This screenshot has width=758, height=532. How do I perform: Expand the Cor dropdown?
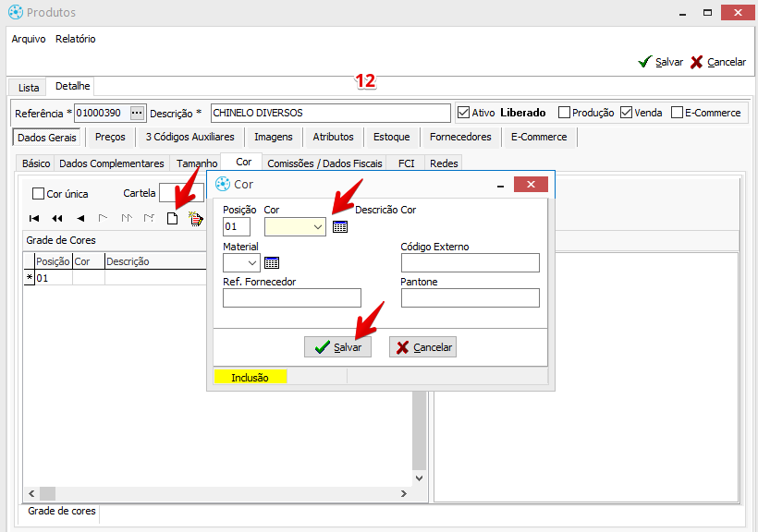click(x=317, y=226)
